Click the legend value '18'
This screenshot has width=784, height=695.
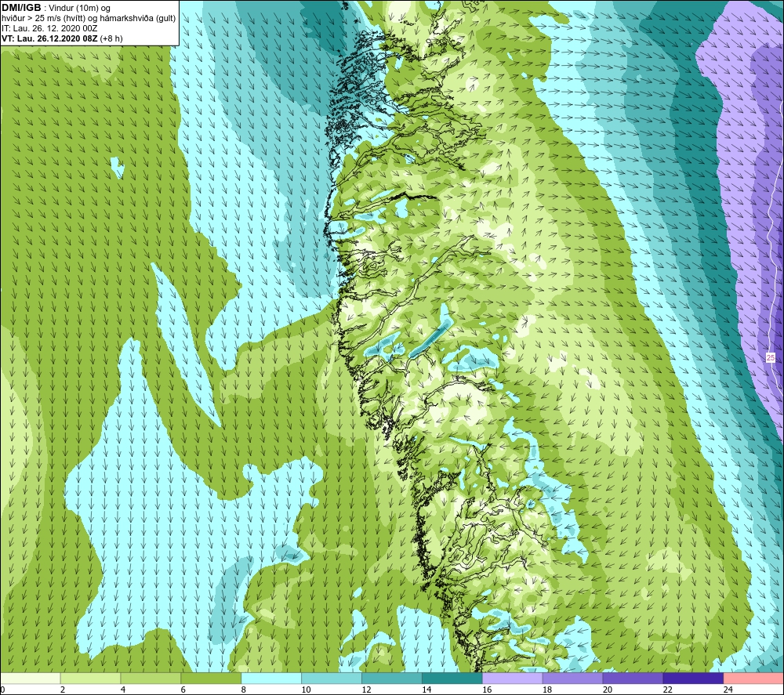click(547, 690)
